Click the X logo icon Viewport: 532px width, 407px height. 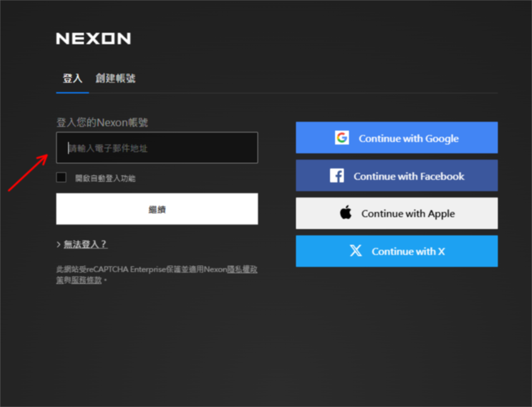[355, 251]
